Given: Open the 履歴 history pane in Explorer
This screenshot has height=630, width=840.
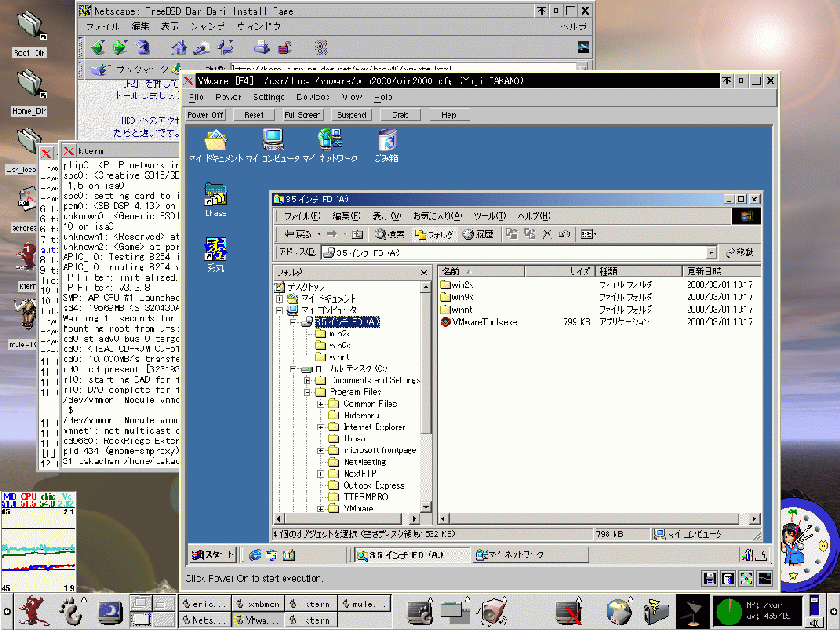Looking at the screenshot, I should [478, 234].
